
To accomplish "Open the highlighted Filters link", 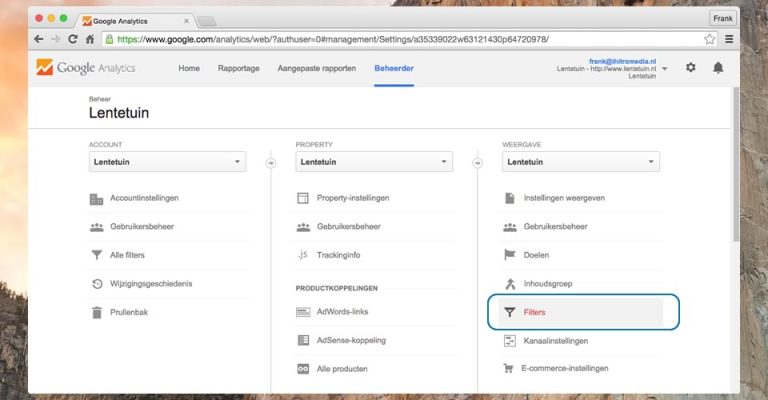I will (x=535, y=312).
